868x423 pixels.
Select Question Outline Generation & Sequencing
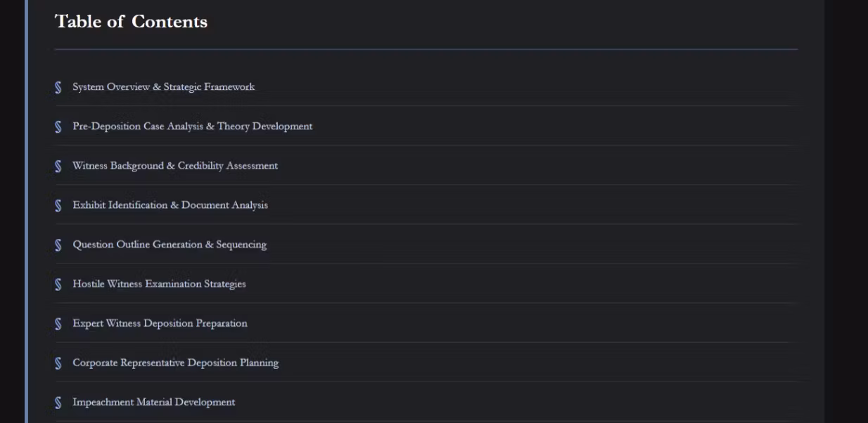[170, 245]
